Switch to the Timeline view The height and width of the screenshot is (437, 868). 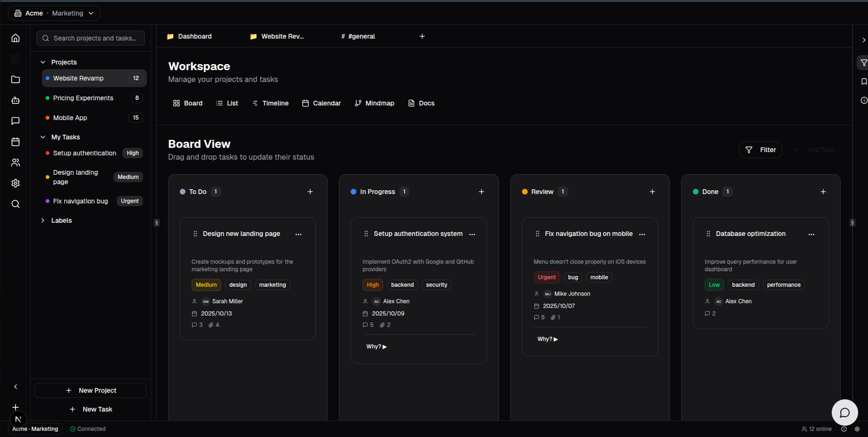[x=270, y=103]
